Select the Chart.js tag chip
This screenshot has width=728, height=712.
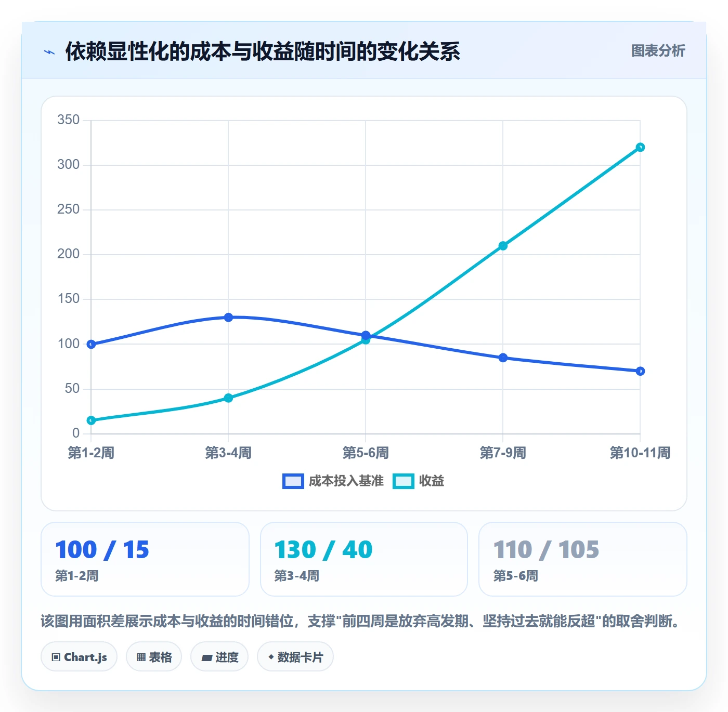[x=79, y=657]
